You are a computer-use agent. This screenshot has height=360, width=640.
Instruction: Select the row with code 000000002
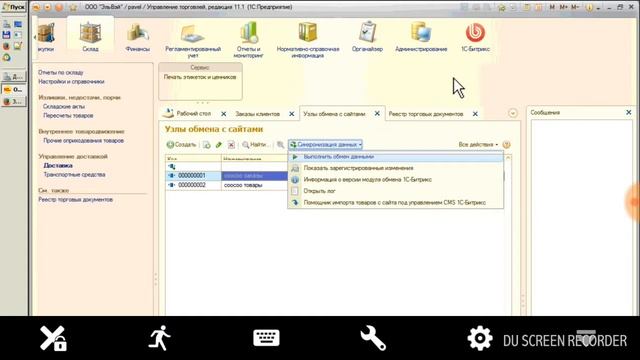tap(226, 185)
